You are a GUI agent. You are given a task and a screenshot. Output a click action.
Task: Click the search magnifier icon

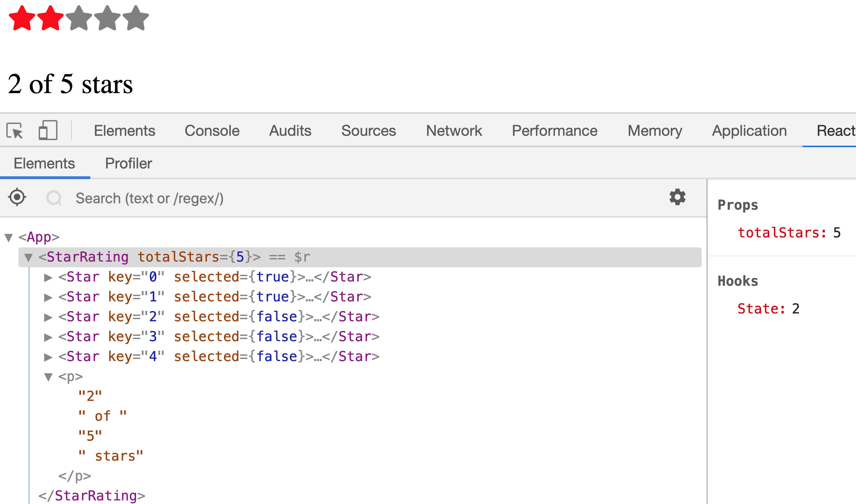point(54,198)
